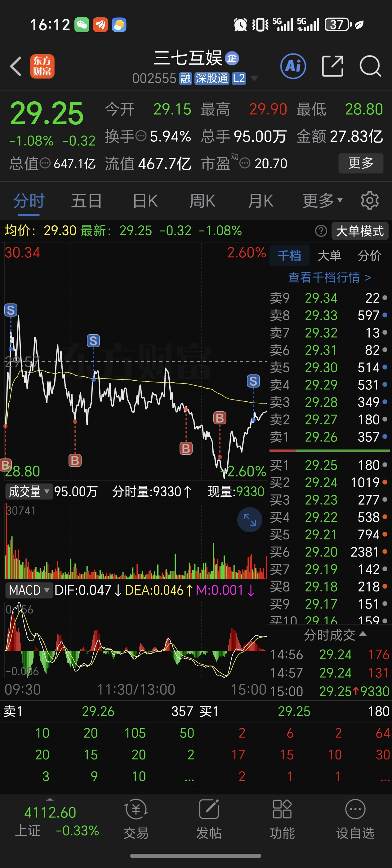Tap the 更多 quote details button

coord(361,163)
